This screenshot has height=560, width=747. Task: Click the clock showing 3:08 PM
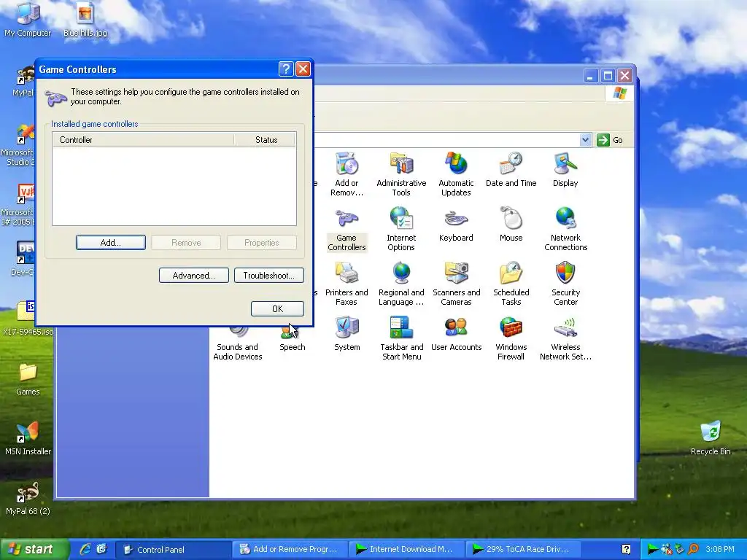pyautogui.click(x=719, y=549)
